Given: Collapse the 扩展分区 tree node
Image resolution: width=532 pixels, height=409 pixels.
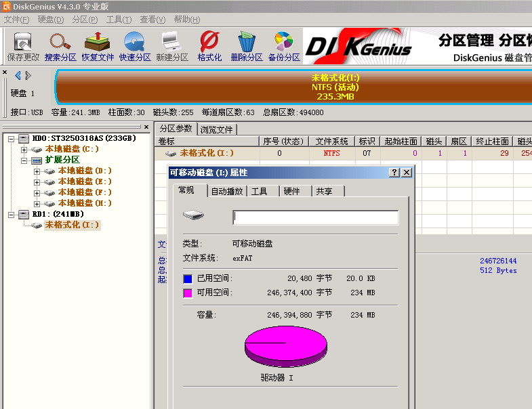Looking at the screenshot, I should [24, 160].
